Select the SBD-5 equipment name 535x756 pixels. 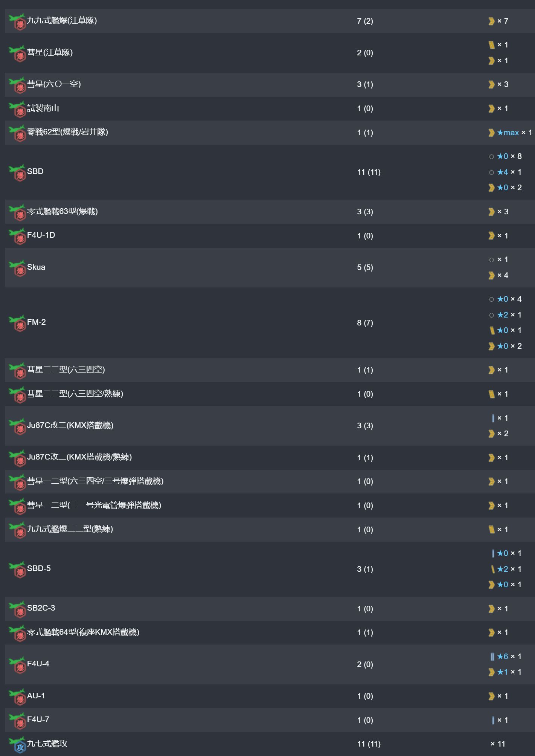click(39, 568)
